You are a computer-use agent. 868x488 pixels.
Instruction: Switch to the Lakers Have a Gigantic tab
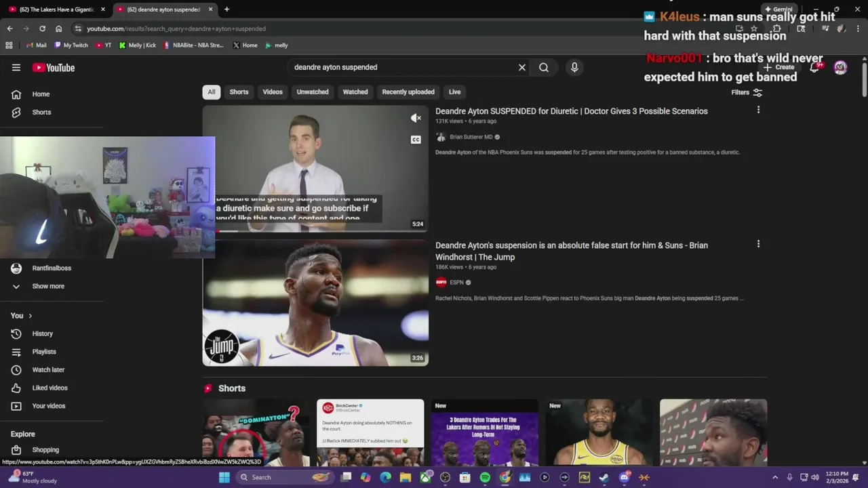tap(56, 9)
